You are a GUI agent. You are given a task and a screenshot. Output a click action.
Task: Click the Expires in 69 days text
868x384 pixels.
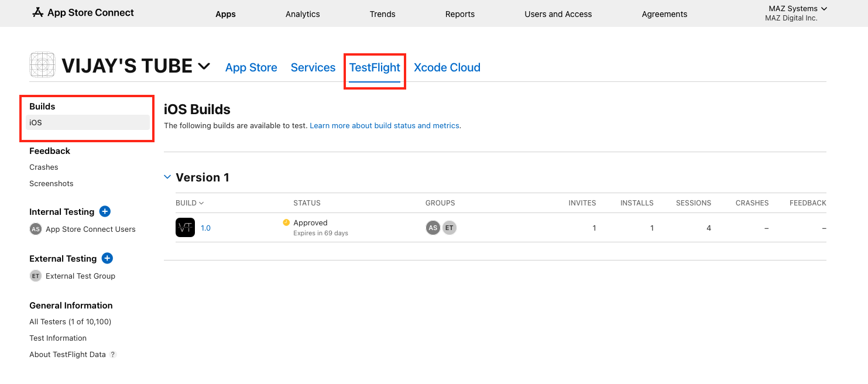point(321,233)
